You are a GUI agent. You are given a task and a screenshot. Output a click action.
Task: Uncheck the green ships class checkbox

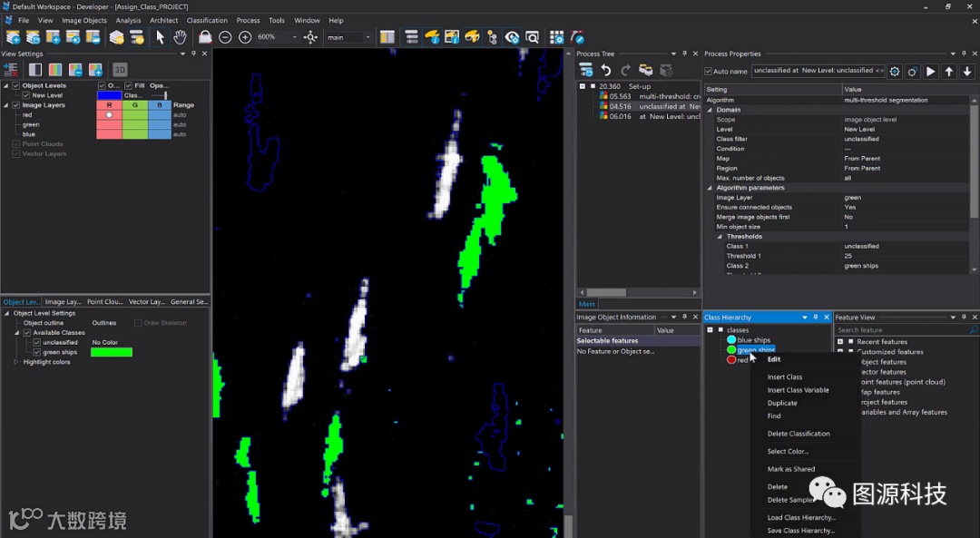point(37,352)
